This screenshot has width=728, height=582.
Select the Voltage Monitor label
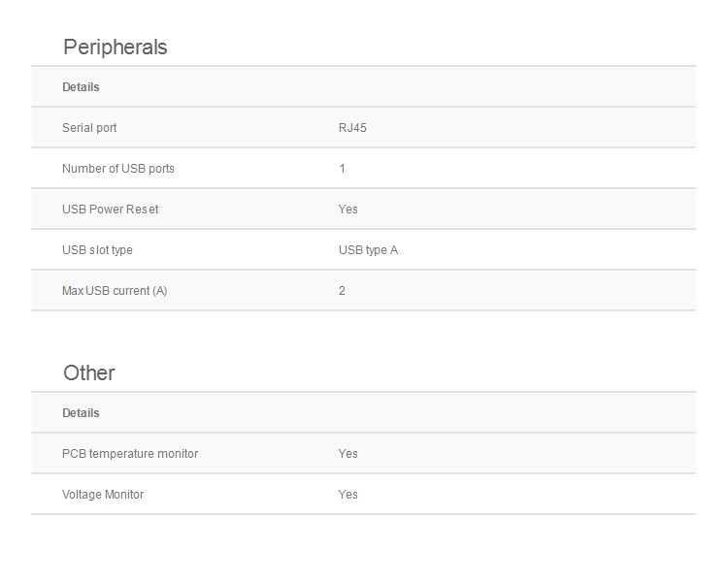click(x=103, y=495)
